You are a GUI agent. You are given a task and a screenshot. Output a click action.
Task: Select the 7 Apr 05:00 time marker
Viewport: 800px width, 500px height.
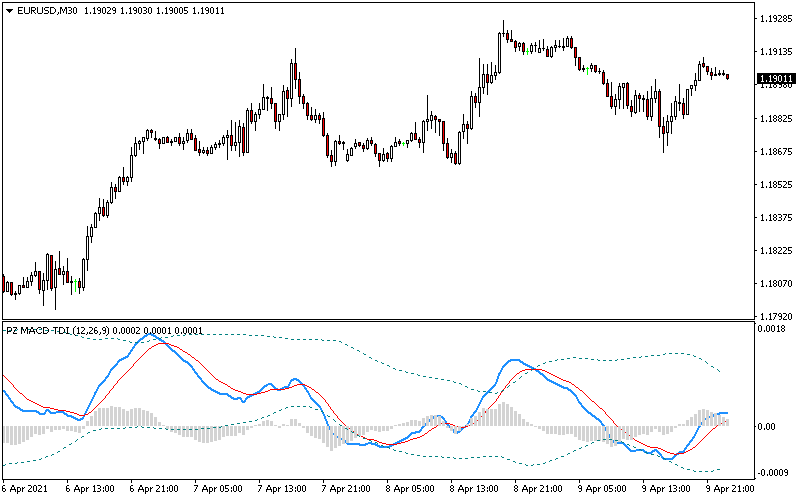click(218, 490)
